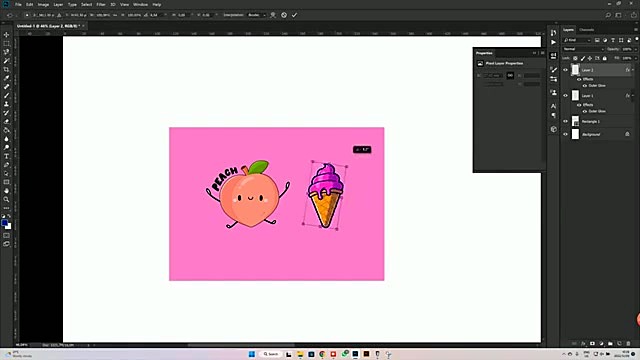
Task: Open the Brush Settings panel icon
Action: coord(553,70)
